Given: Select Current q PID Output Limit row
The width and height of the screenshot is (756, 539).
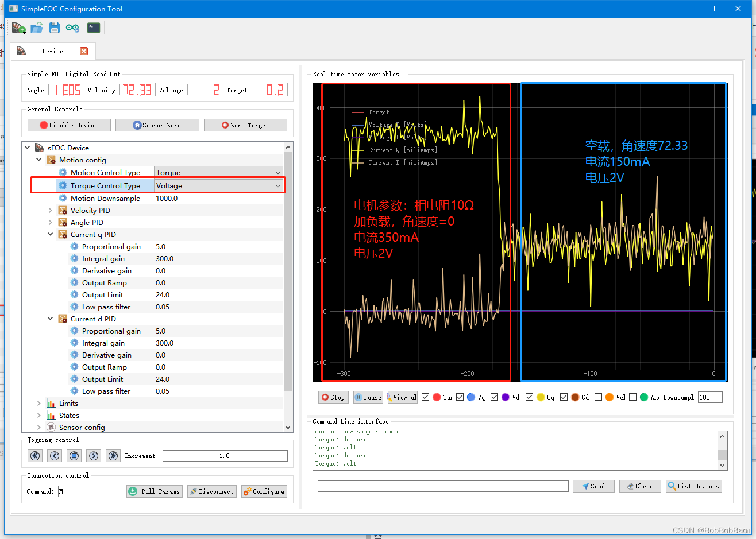Looking at the screenshot, I should 153,294.
